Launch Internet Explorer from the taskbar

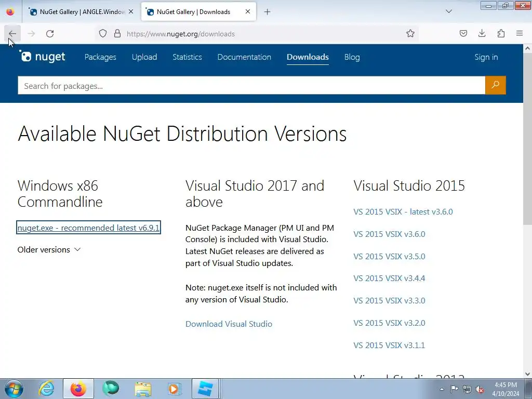(46, 389)
